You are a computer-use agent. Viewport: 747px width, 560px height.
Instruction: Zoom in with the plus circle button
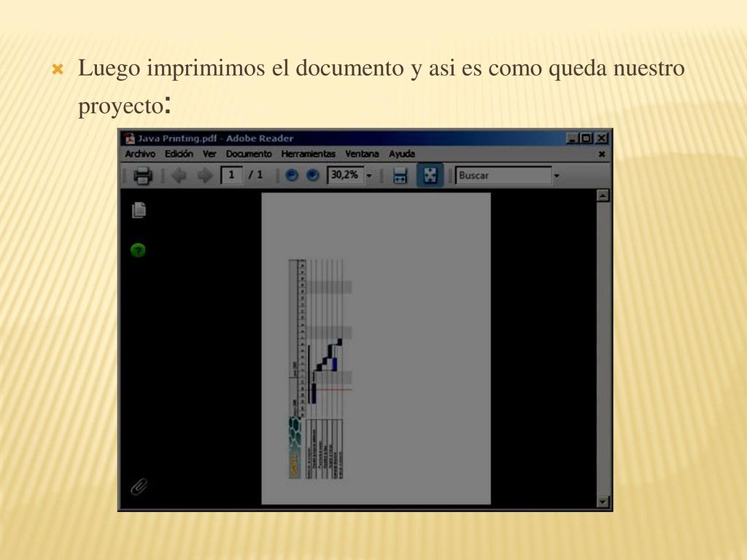(312, 175)
